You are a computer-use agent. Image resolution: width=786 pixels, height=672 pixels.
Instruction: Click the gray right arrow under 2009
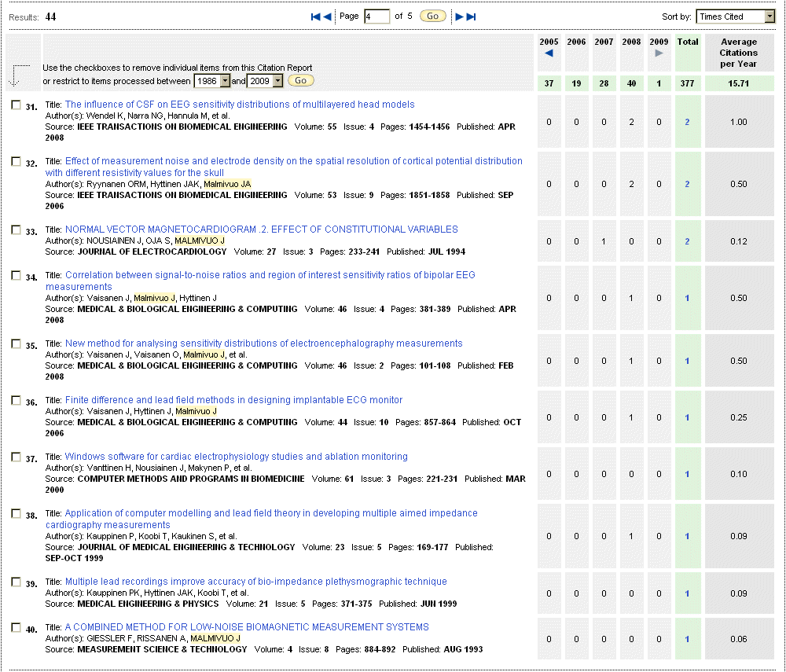click(659, 53)
